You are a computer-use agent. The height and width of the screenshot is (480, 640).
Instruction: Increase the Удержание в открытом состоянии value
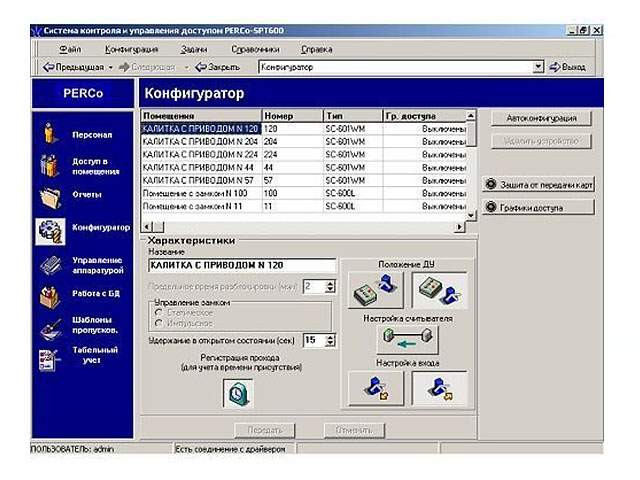[330, 337]
